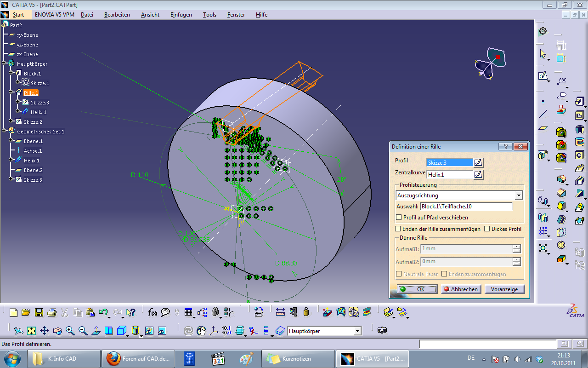Collapse the Hauptkörper tree node
The height and width of the screenshot is (368, 588).
tap(4, 63)
